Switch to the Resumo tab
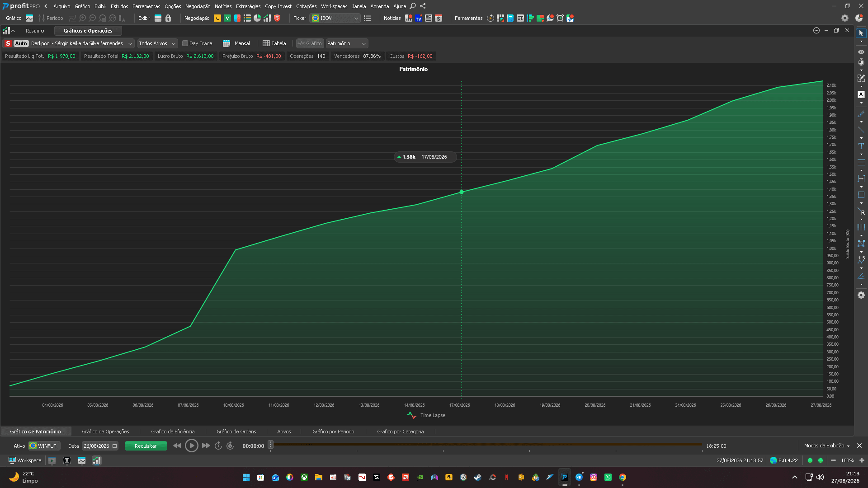Viewport: 868px width, 488px height. (35, 31)
